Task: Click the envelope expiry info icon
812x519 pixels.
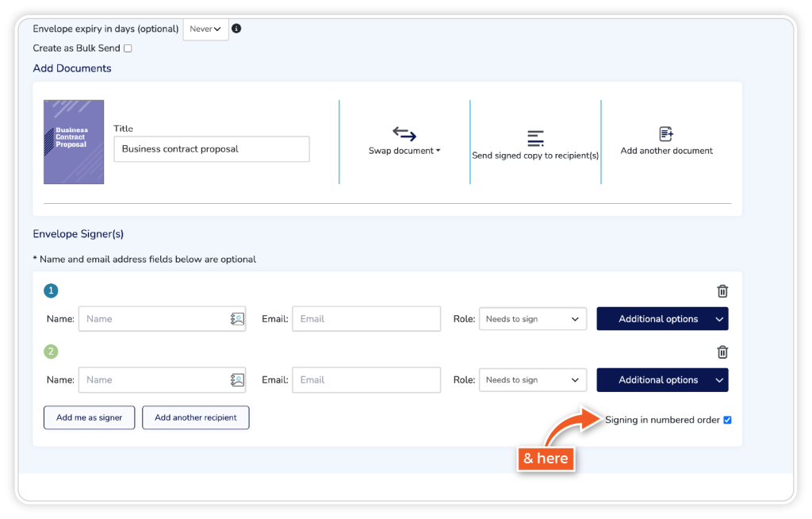Action: [x=236, y=29]
